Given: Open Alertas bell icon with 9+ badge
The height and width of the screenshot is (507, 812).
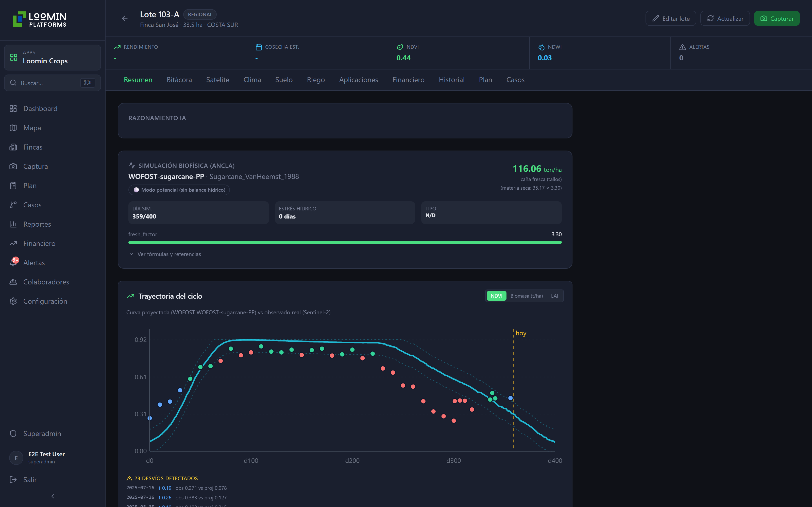Looking at the screenshot, I should click(14, 262).
